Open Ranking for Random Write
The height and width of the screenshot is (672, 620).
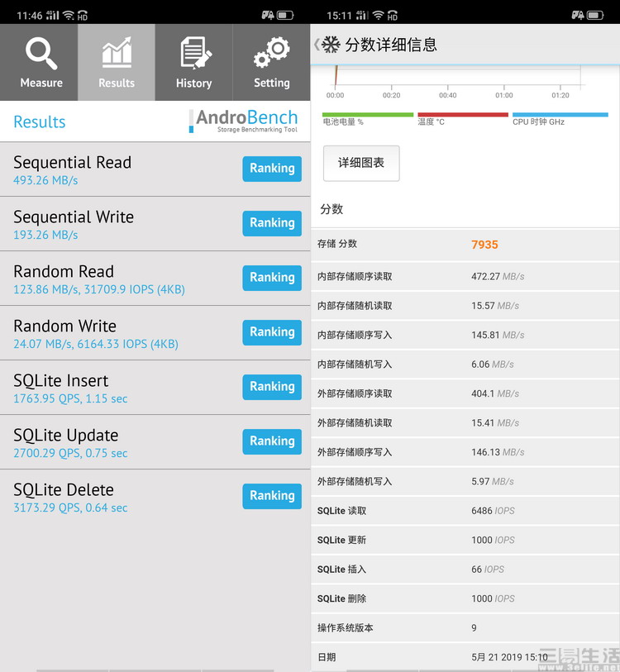click(x=272, y=332)
